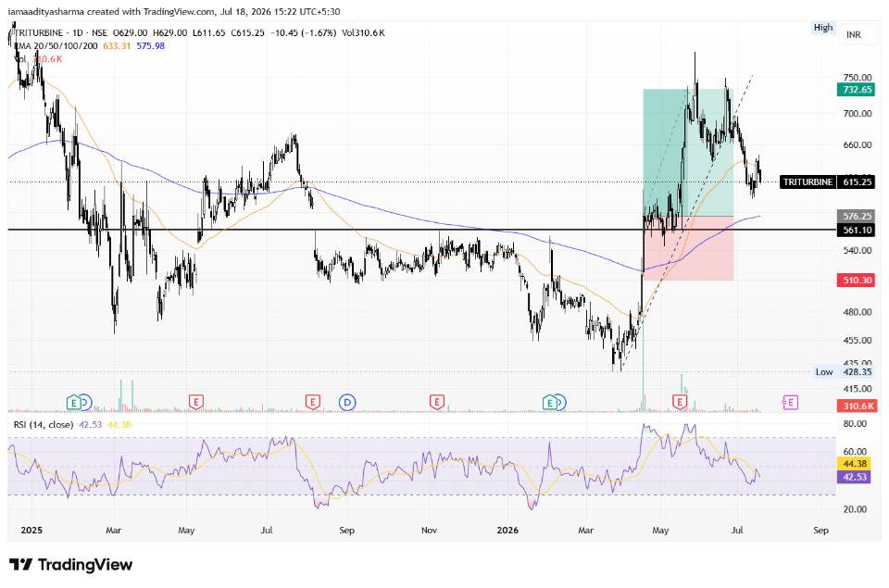Click the 2026 time axis label

point(507,531)
